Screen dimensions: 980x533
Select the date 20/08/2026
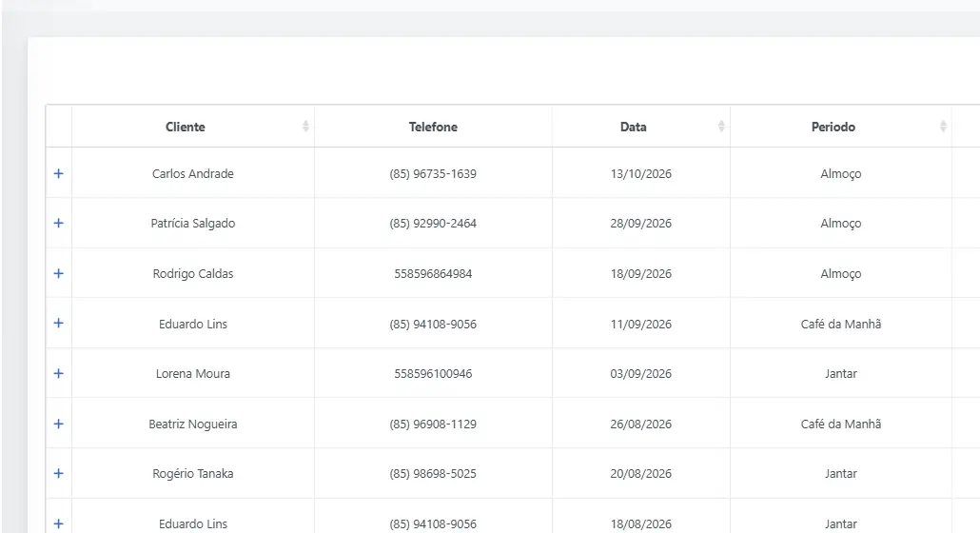641,474
